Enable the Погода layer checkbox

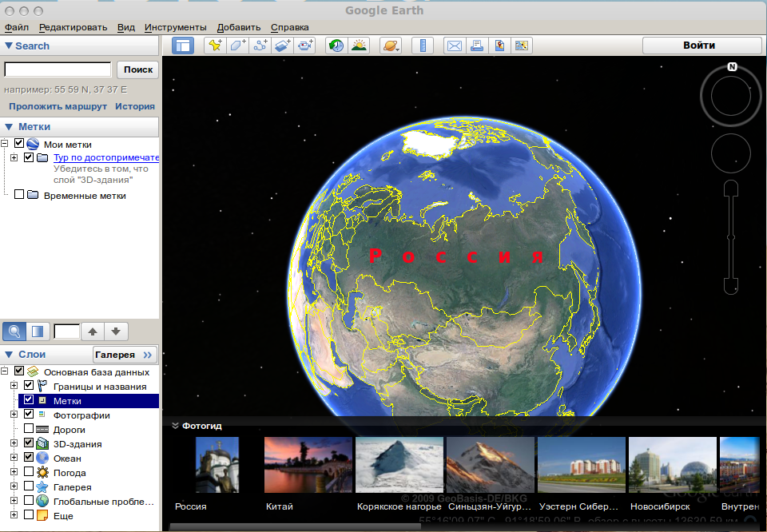tap(29, 472)
